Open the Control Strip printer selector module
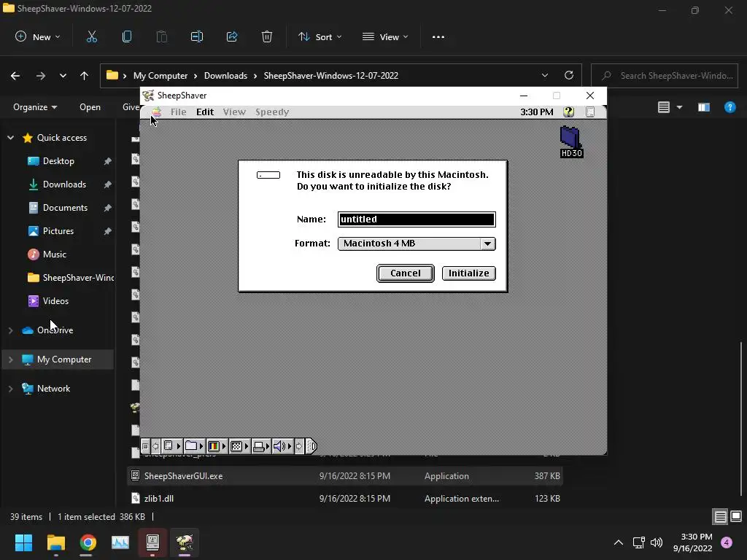Image resolution: width=747 pixels, height=560 pixels. pos(261,446)
